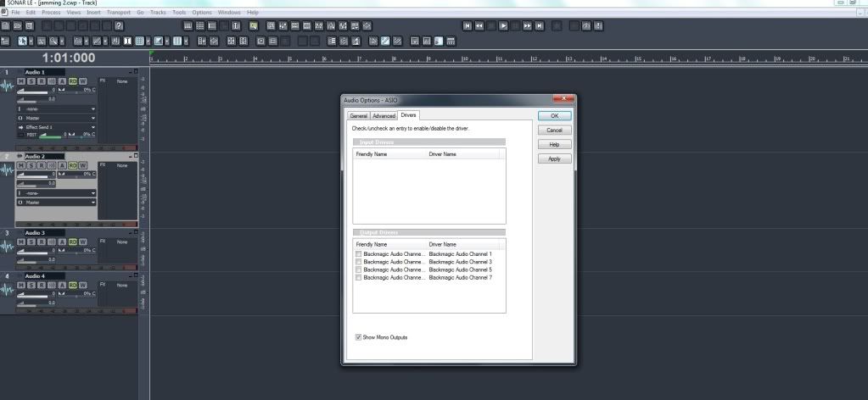Mute the Audio 1 track
The width and height of the screenshot is (868, 400).
pyautogui.click(x=22, y=81)
